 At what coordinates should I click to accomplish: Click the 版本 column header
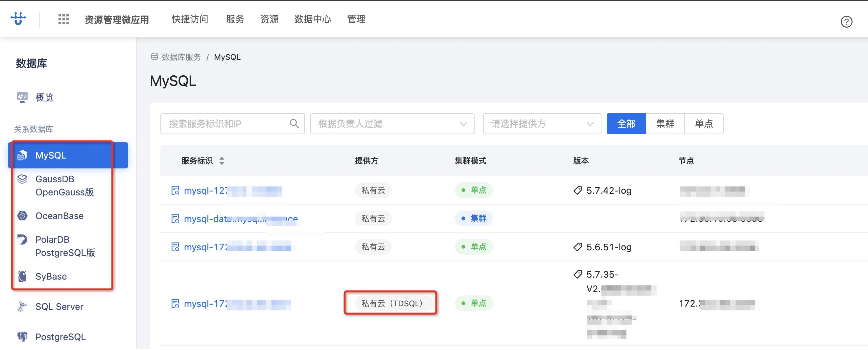tap(581, 161)
